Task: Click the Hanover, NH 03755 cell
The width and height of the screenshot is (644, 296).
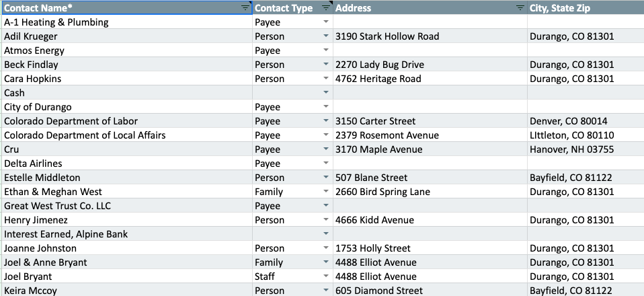Action: 583,149
